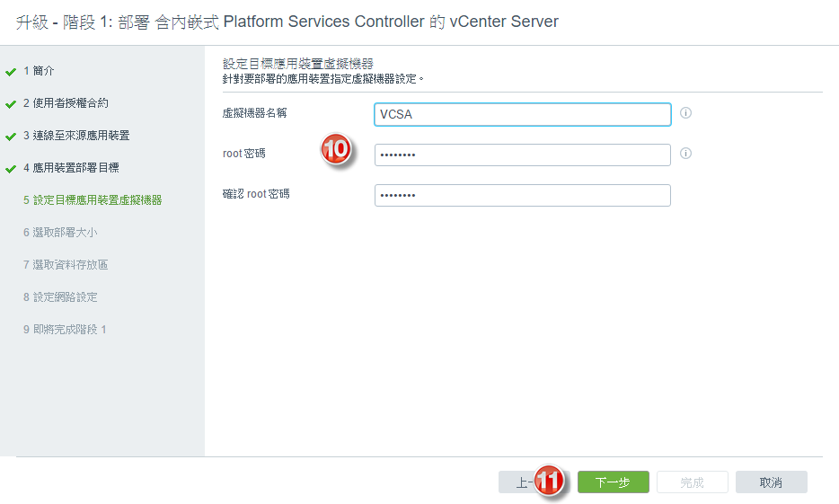Go to step 4 應用裝置部署目標
Screen dimensions: 839x504
tap(71, 168)
